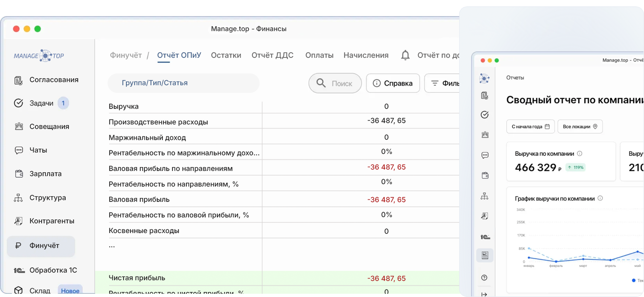Switch to the Остатки tab

[x=226, y=55]
